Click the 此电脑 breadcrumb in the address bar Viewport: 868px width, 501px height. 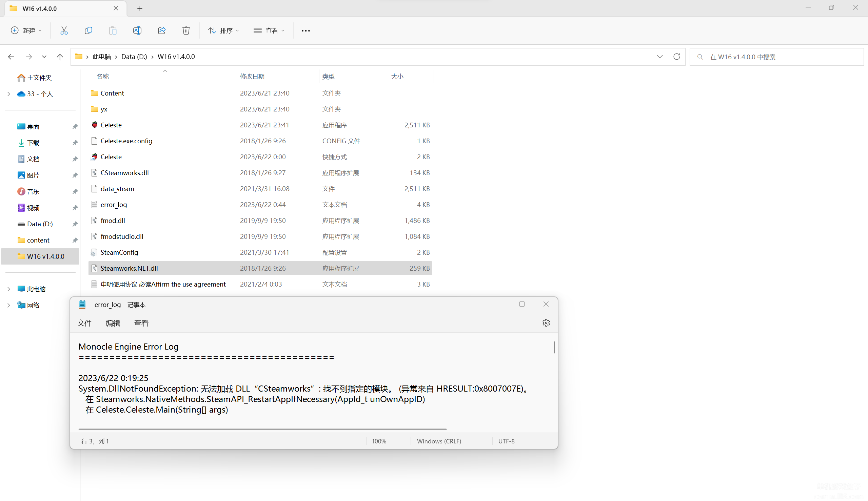click(x=102, y=57)
